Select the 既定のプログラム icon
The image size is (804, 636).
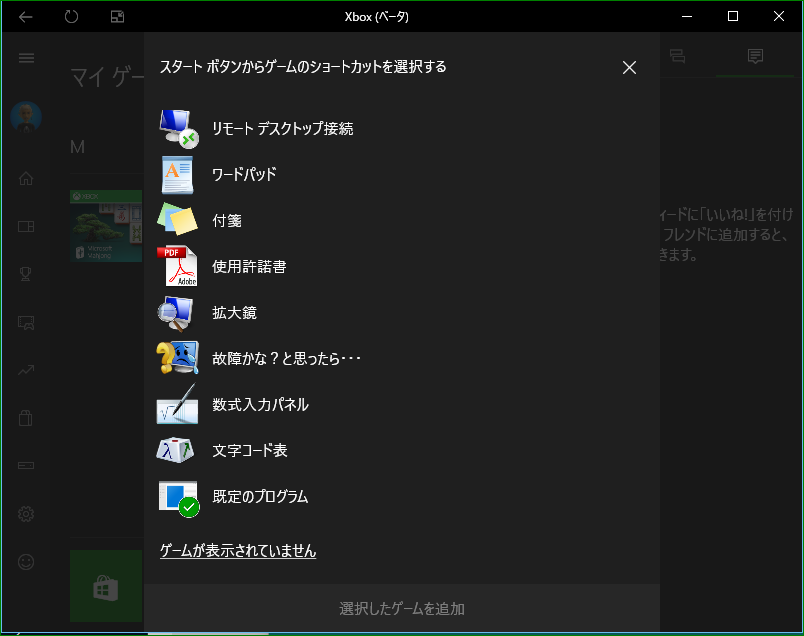coord(178,499)
